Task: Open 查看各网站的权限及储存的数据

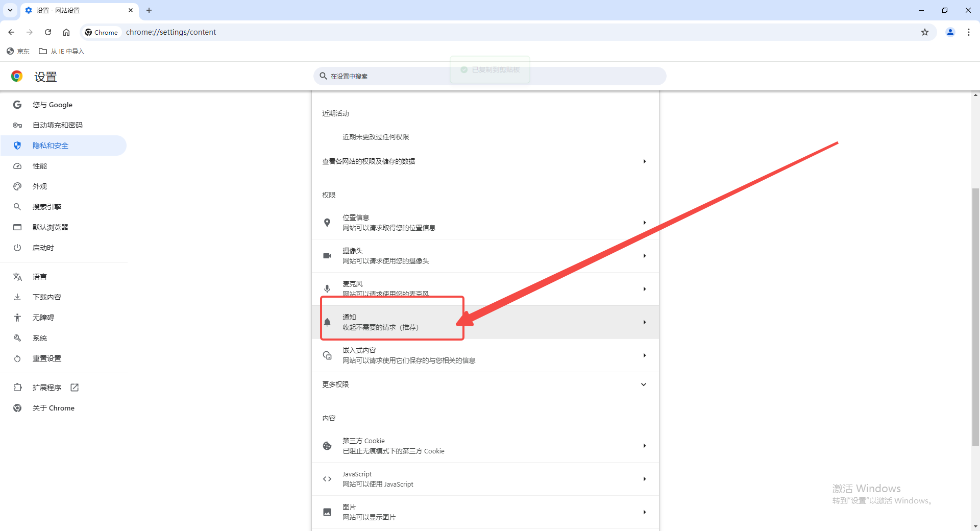Action: click(x=485, y=161)
